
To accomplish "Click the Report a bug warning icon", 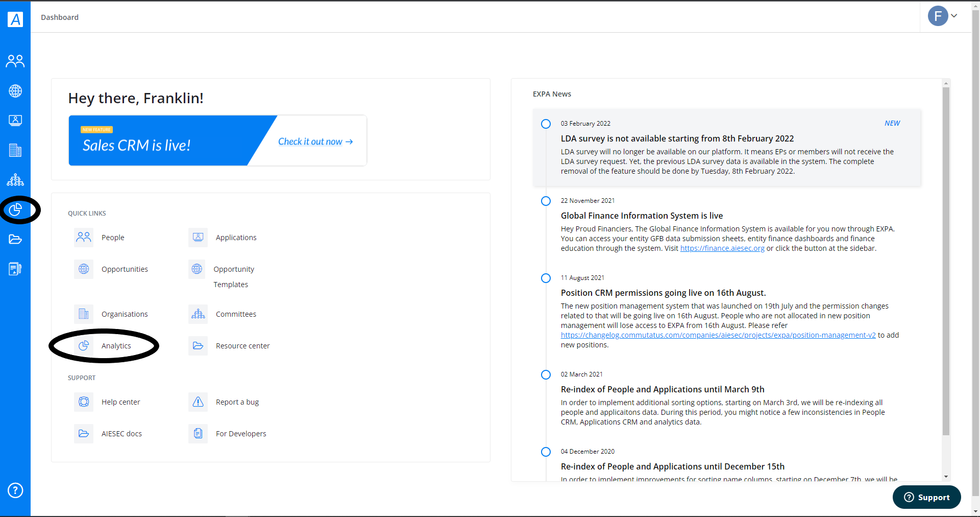I will pyautogui.click(x=198, y=402).
